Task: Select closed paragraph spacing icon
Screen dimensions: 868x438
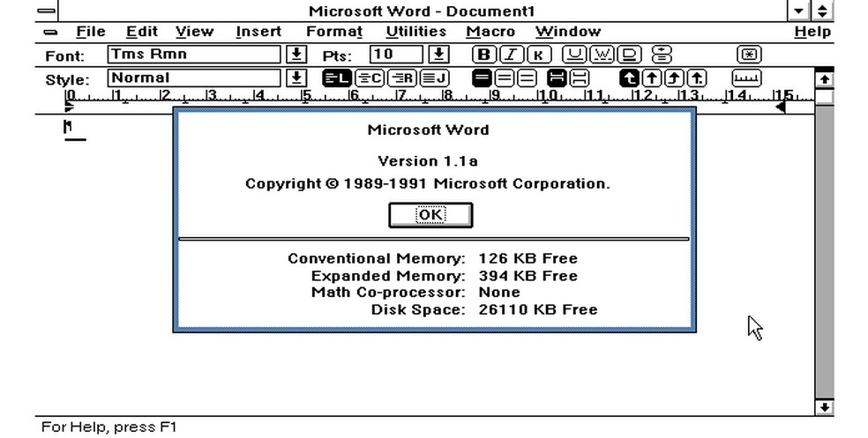Action: click(557, 78)
